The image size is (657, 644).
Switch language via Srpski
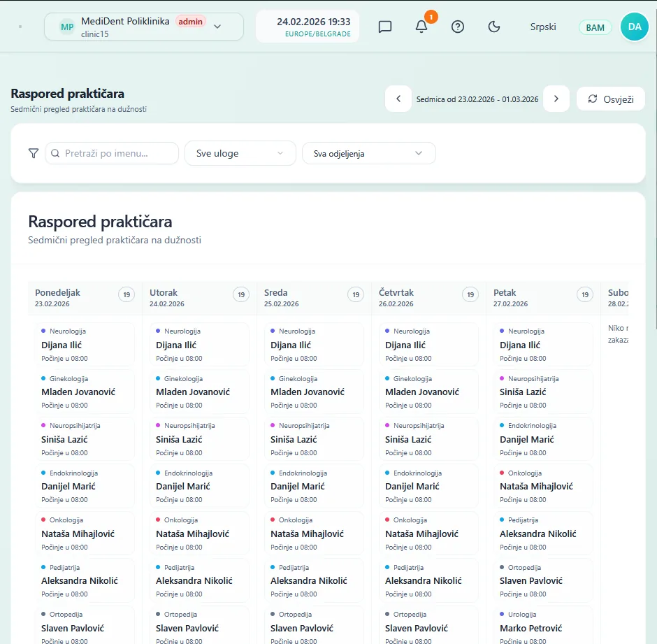coord(543,27)
